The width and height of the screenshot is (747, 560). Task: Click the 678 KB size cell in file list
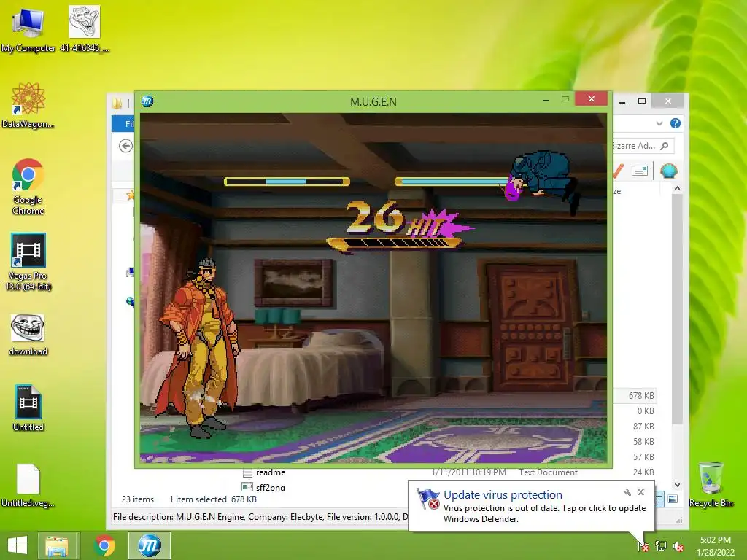click(641, 396)
